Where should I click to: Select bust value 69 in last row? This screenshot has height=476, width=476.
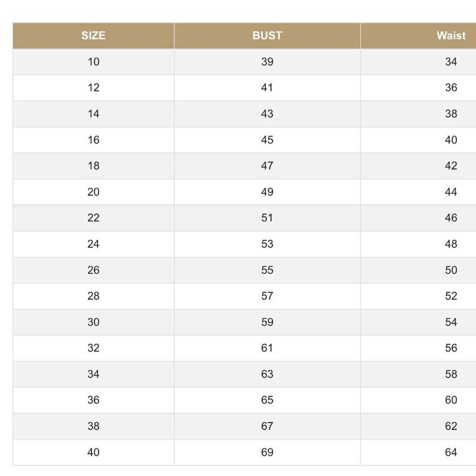267,452
